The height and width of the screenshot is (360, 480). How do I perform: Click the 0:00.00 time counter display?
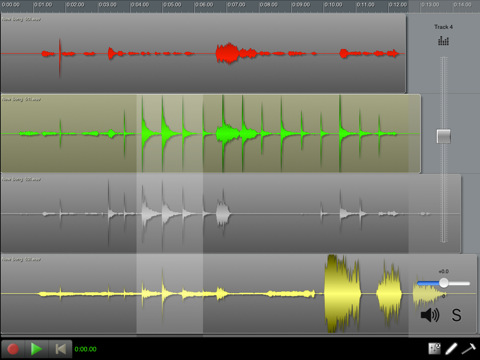click(86, 349)
